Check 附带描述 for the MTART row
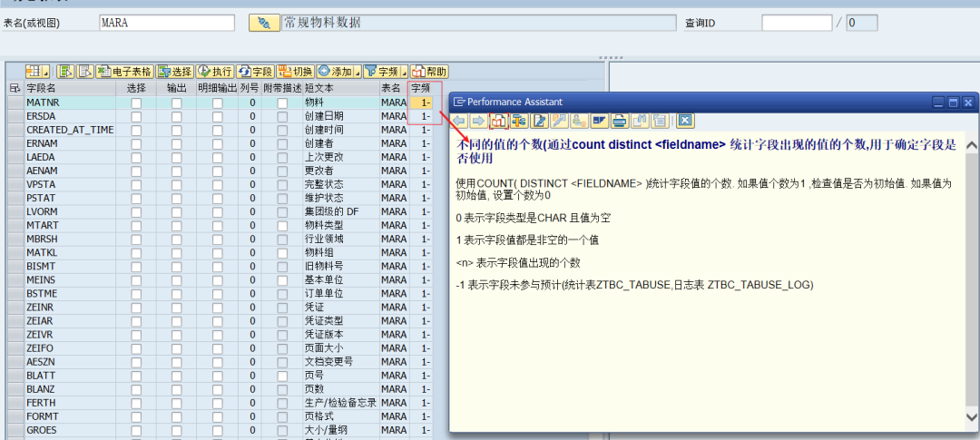The width and height of the screenshot is (980, 440). pos(282,226)
